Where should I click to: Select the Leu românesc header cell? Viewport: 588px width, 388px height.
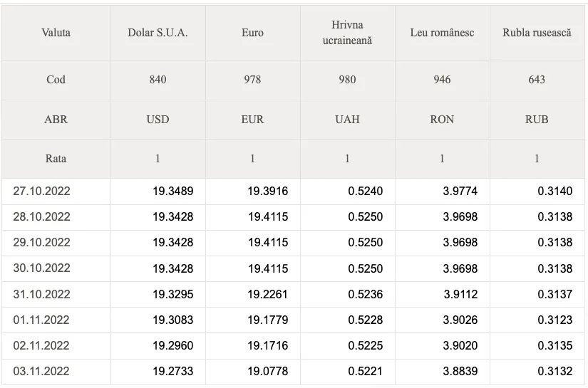(442, 33)
